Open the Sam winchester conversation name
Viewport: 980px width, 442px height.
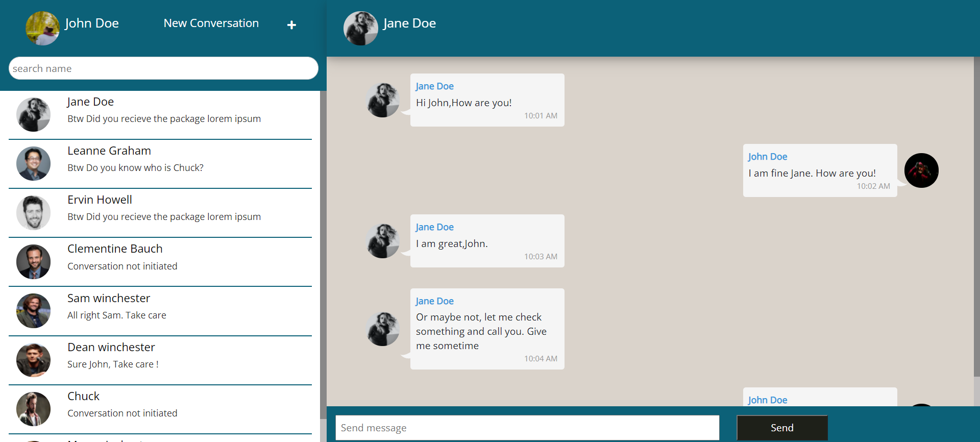(109, 298)
